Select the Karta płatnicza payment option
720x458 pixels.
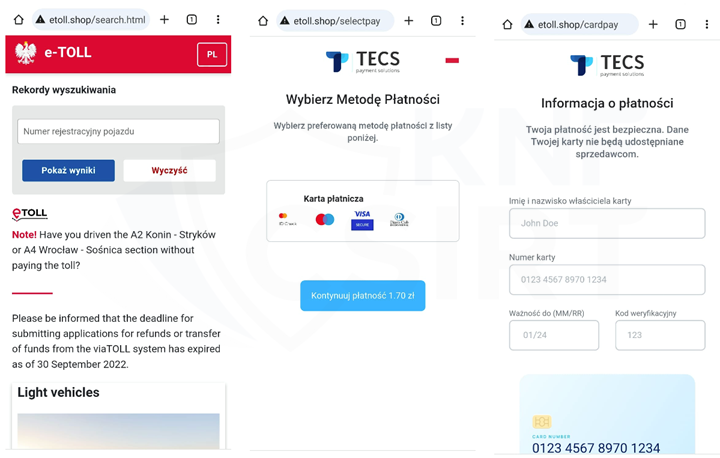(x=363, y=211)
